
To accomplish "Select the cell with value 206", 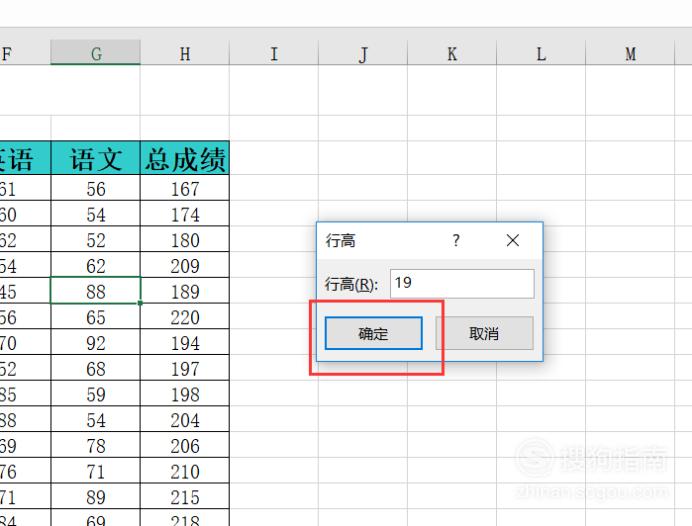I will [185, 445].
